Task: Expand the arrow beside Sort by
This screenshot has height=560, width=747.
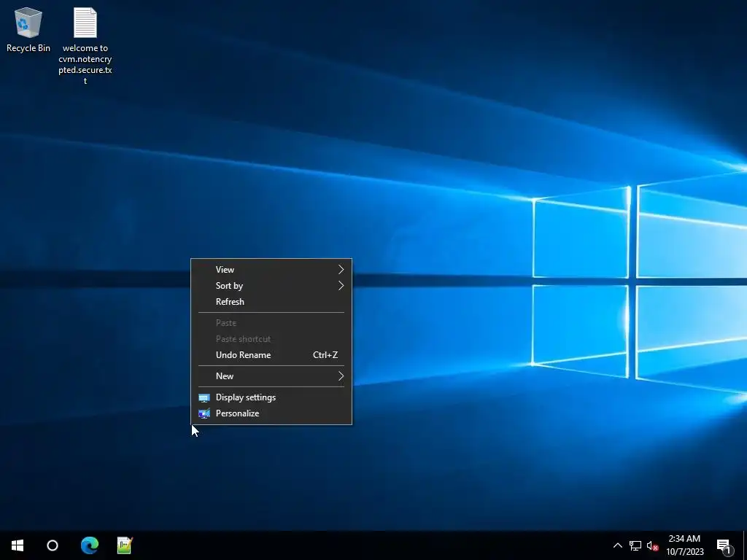Action: coord(341,286)
